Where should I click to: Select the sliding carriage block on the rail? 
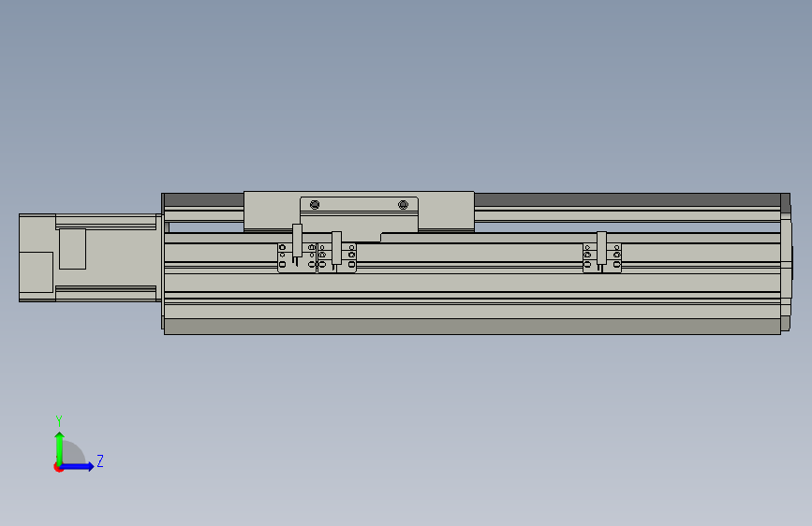click(359, 212)
